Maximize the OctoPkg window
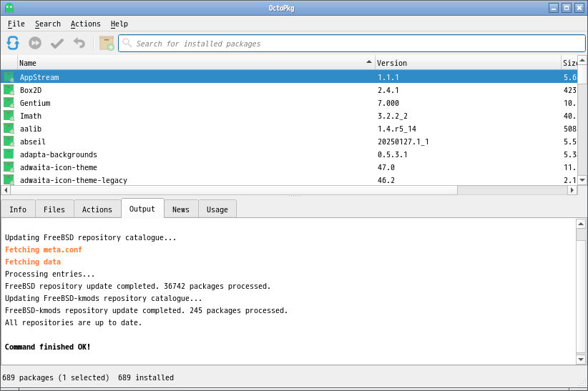Viewport: 588px width, 391px height. point(567,8)
